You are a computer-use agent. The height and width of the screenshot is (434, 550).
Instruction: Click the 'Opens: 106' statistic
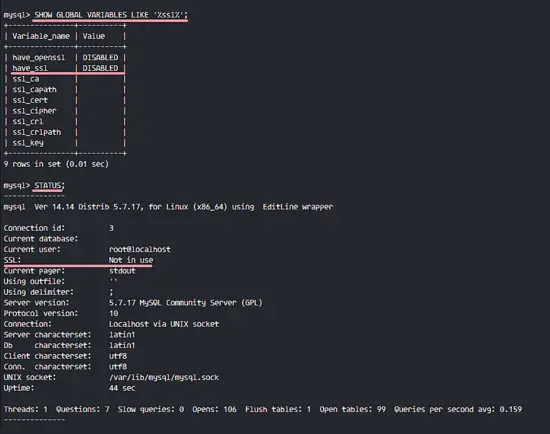point(214,409)
